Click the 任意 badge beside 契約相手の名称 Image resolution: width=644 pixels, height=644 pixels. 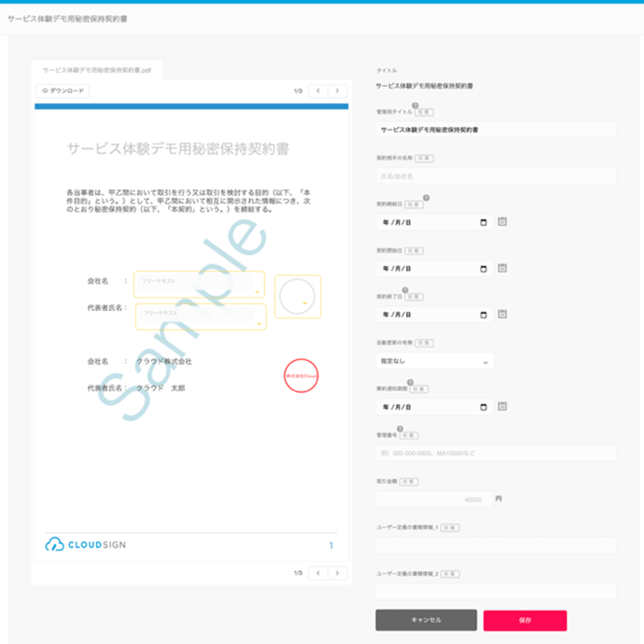click(x=424, y=158)
